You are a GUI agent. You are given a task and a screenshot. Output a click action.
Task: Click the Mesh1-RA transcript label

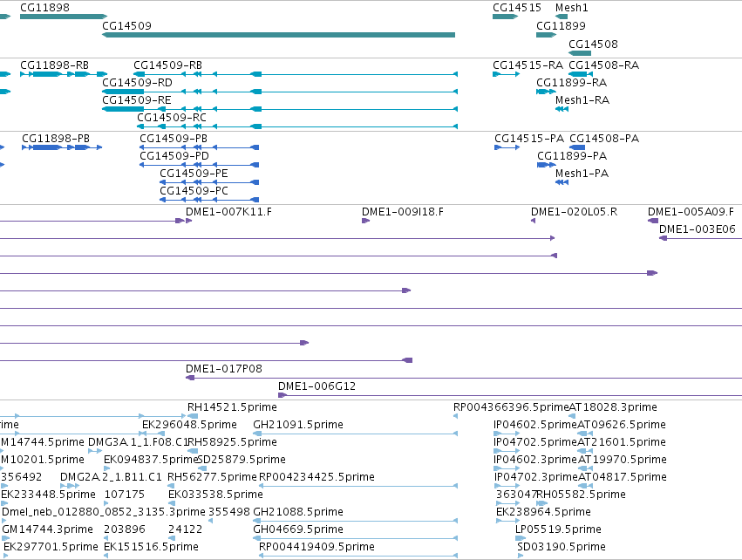coord(582,100)
